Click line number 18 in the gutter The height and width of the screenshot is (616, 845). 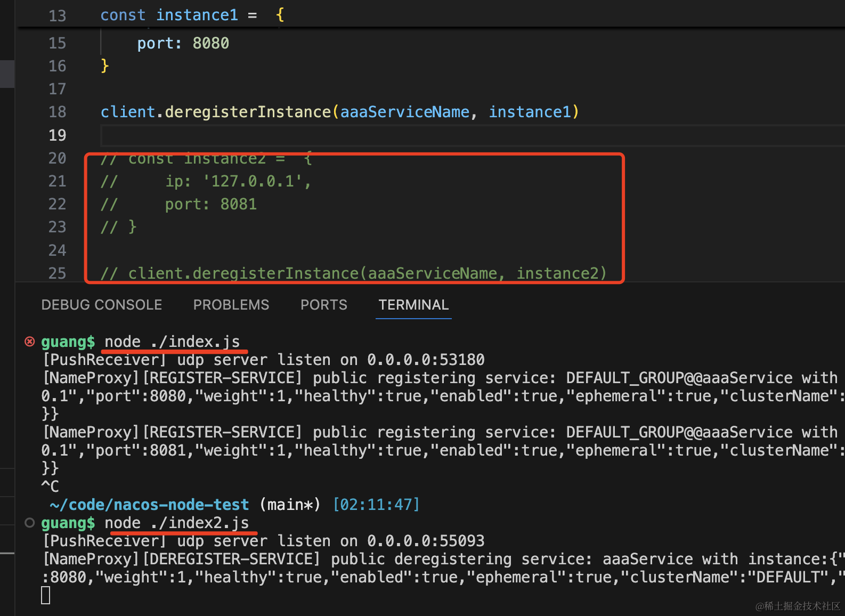58,112
